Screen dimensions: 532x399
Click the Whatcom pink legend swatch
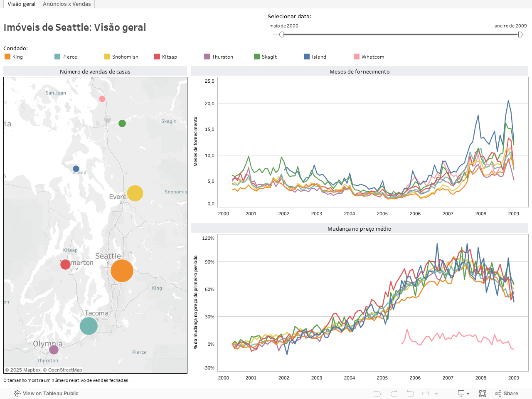357,57
